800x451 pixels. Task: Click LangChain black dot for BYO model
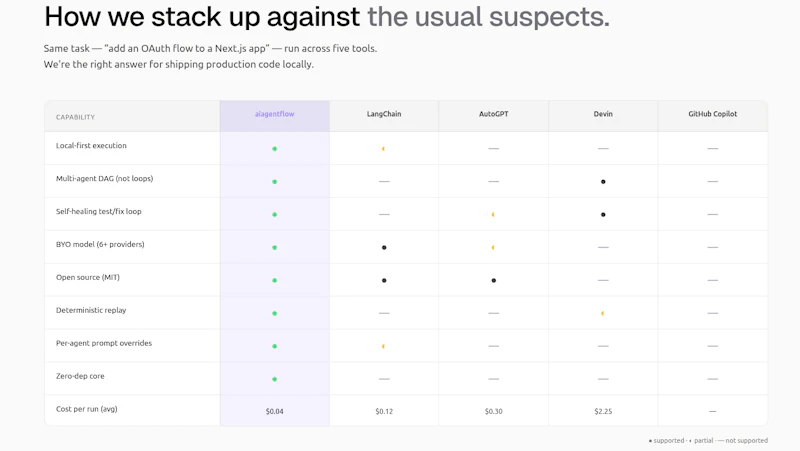click(384, 247)
